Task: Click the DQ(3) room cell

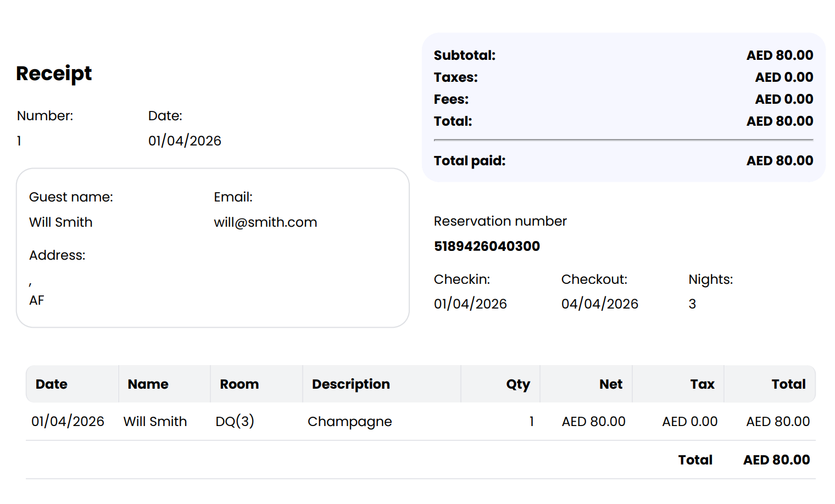Action: click(x=235, y=422)
